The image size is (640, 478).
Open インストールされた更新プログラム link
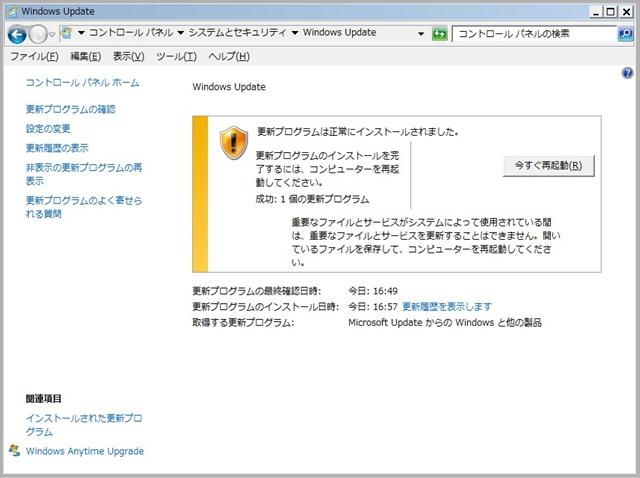84,425
